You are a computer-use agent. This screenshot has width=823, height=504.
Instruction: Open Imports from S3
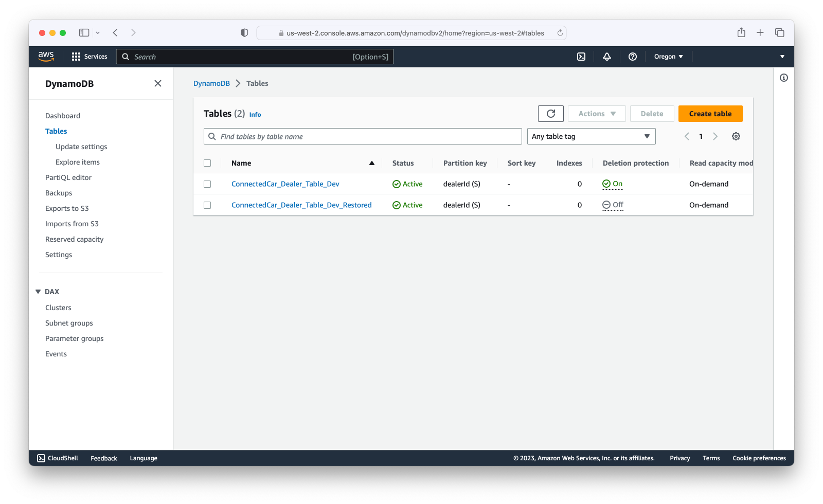(x=72, y=224)
